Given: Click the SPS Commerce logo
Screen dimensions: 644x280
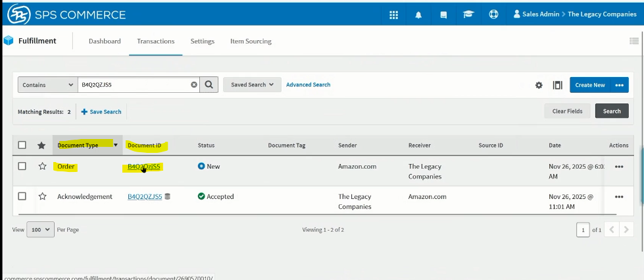Looking at the screenshot, I should point(66,14).
